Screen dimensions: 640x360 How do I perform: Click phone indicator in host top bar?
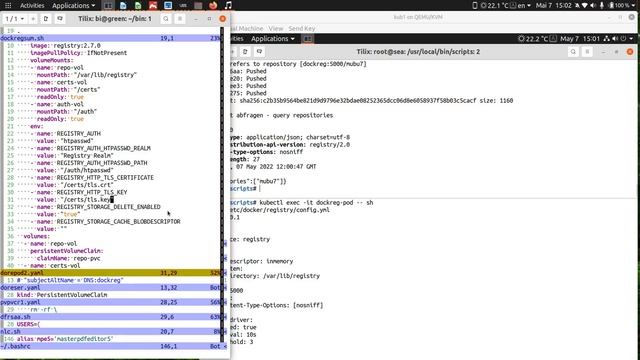(x=475, y=5)
